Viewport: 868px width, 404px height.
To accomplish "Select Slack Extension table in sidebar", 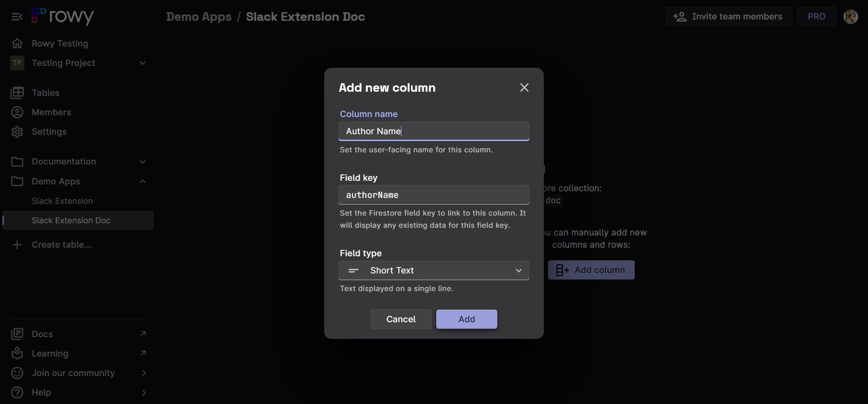I will (62, 201).
